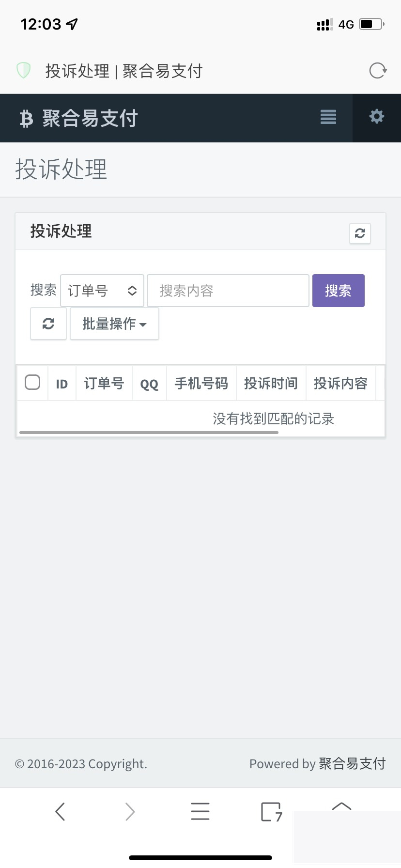Go back using browser back arrow

[60, 811]
